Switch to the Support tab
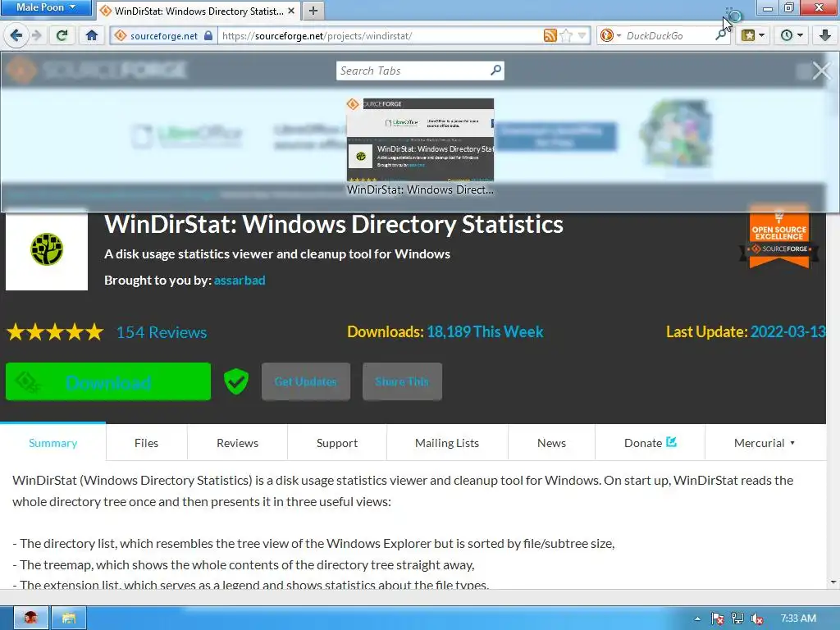The image size is (840, 630). [x=337, y=443]
